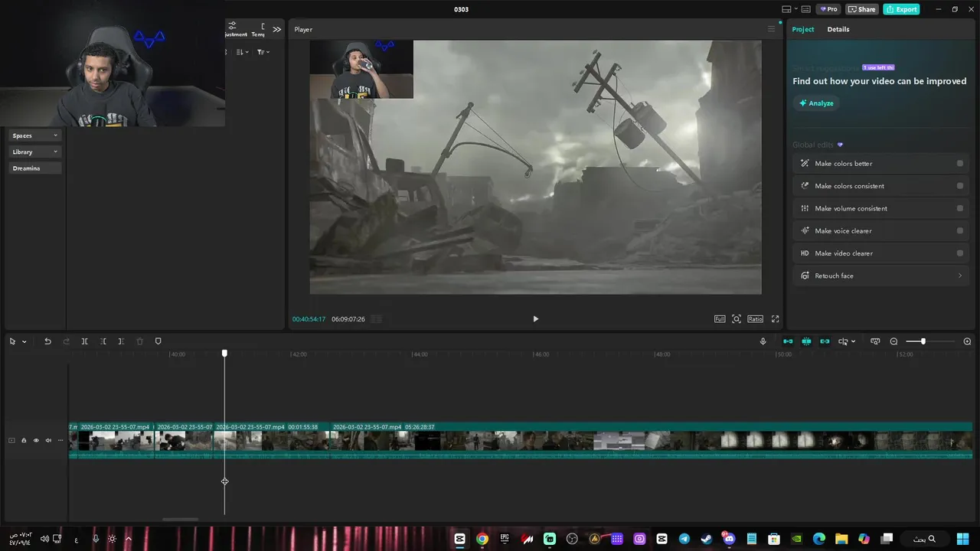Click the Pro badge button
Viewport: 980px width, 551px height.
click(828, 9)
